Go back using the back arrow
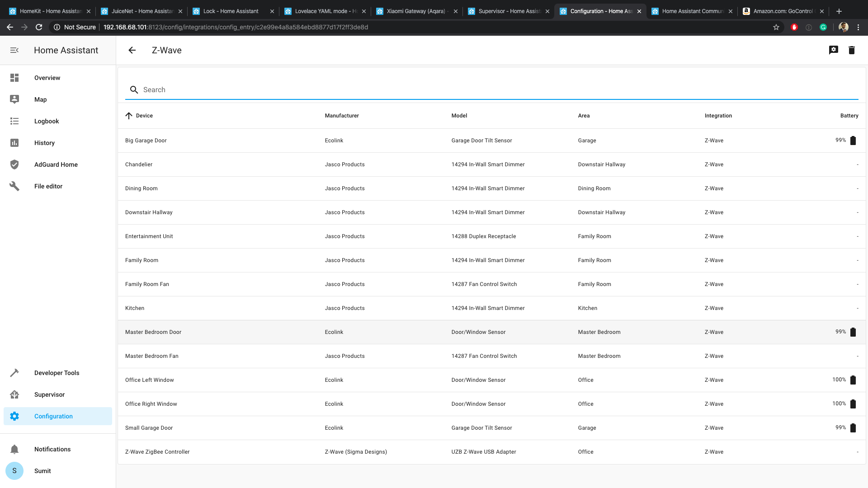The image size is (868, 488). click(x=132, y=50)
